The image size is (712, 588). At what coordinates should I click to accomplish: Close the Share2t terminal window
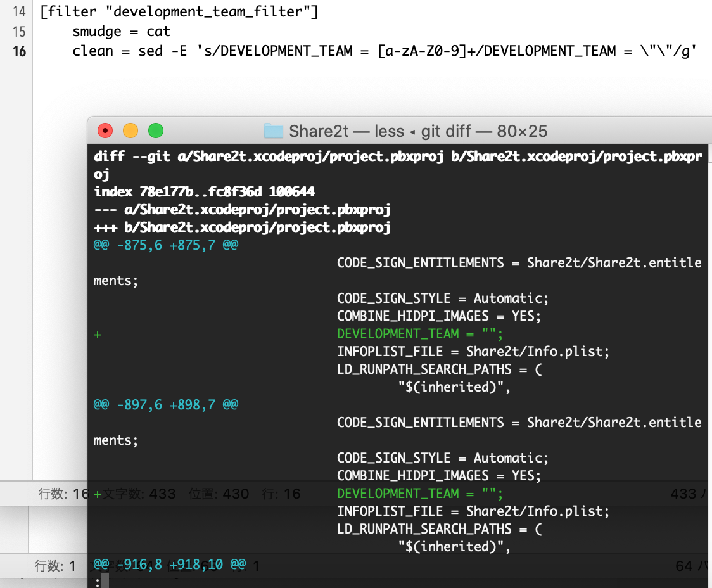coord(105,131)
